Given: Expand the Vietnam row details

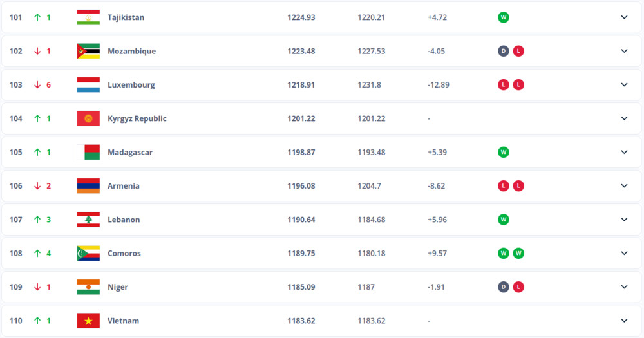Looking at the screenshot, I should pos(624,321).
